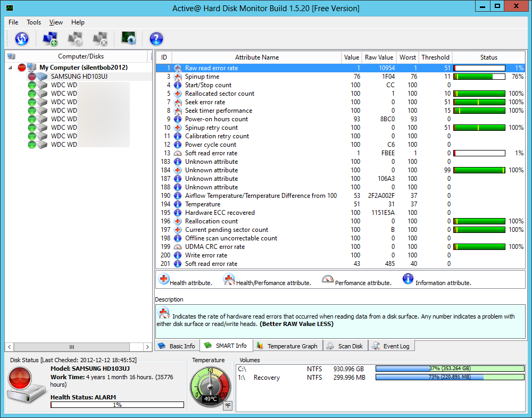
Task: Sort by the Status column header
Action: [488, 57]
